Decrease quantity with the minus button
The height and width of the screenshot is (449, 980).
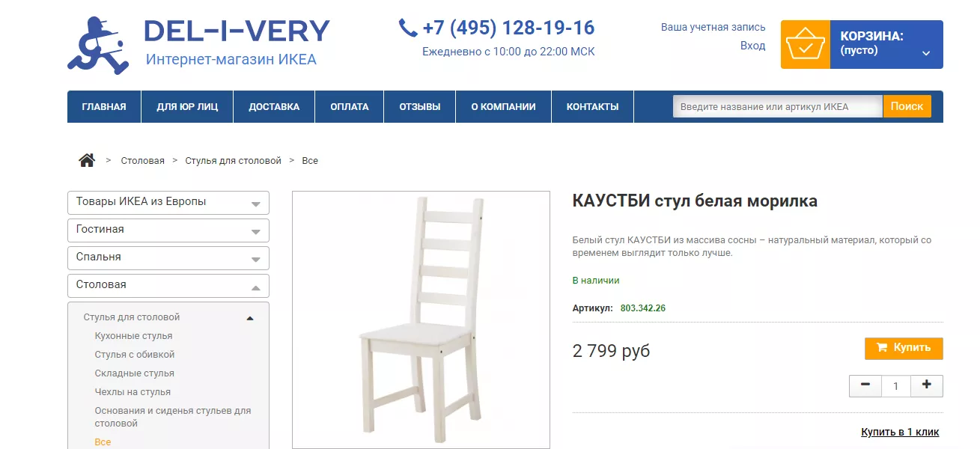865,385
